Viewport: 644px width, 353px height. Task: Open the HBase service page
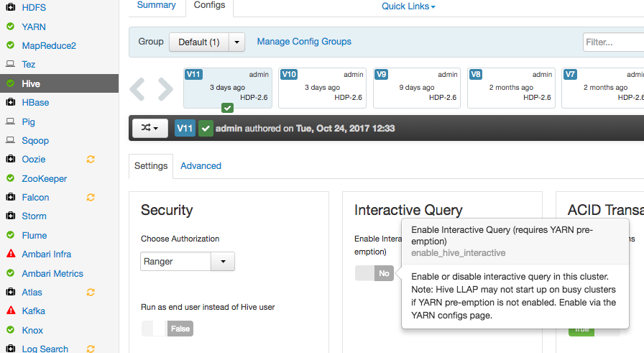pos(35,103)
